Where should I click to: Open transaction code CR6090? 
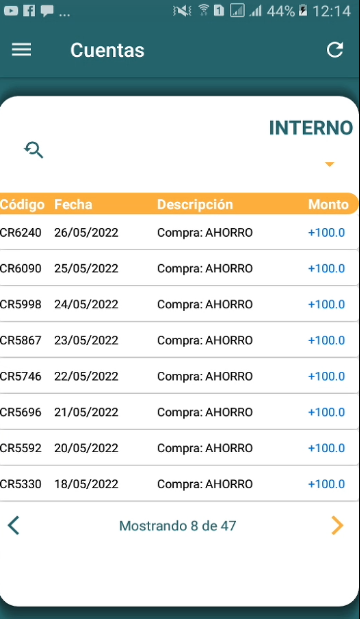pyautogui.click(x=21, y=269)
